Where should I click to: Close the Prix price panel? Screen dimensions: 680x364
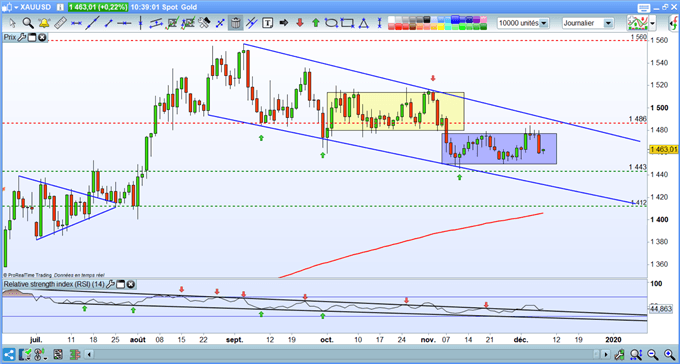tap(42, 38)
